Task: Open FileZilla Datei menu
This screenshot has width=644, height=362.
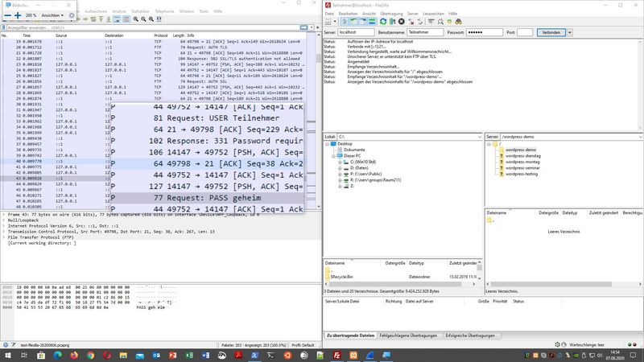Action: [x=329, y=14]
